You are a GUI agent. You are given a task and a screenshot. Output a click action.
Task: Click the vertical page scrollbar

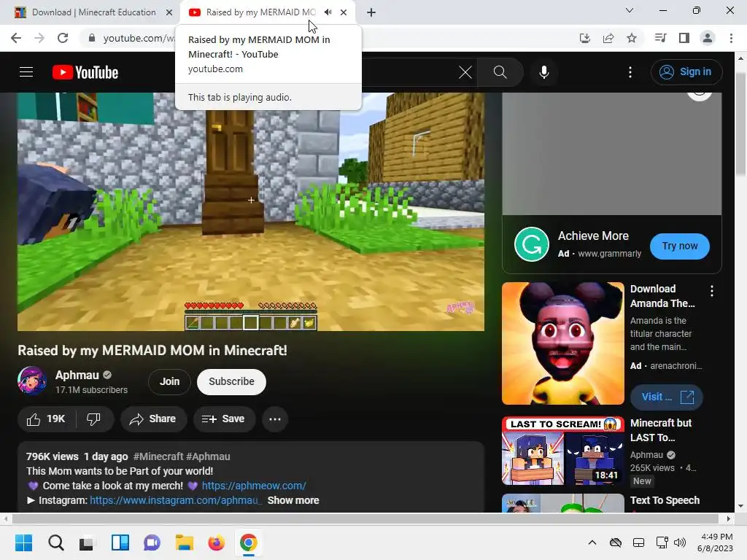[x=741, y=124]
